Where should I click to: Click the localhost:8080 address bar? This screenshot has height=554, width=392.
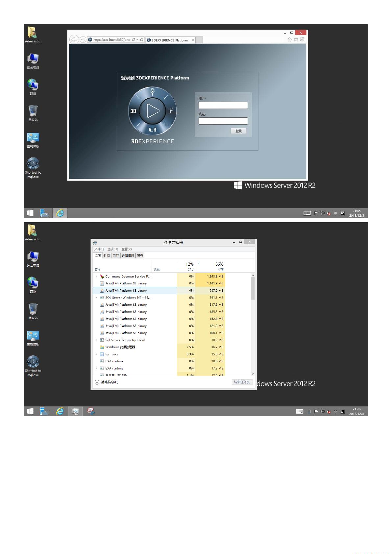111,40
